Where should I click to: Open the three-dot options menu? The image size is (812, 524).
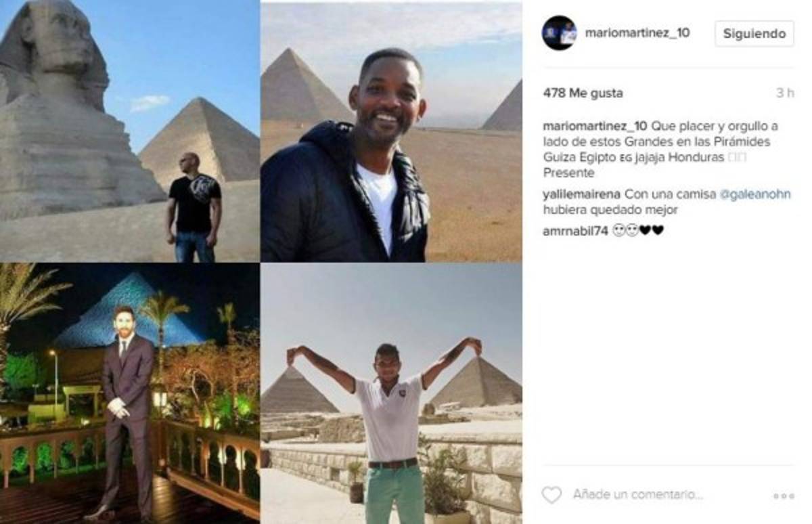click(783, 496)
